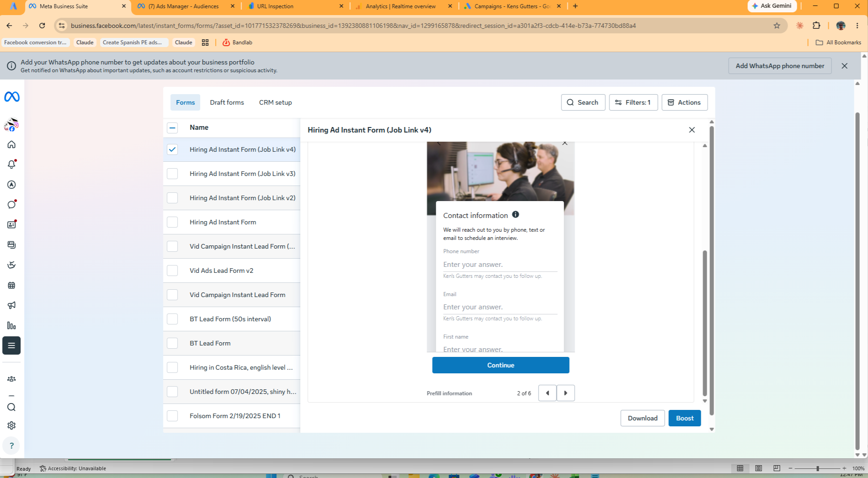This screenshot has width=868, height=478.
Task: Expand the Actions menu
Action: tap(684, 102)
